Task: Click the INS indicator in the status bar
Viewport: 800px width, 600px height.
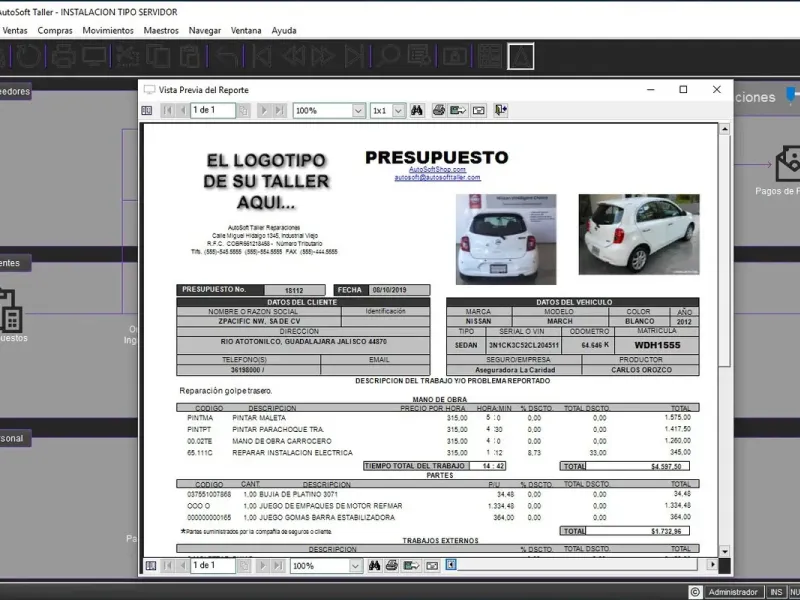Action: 776,592
